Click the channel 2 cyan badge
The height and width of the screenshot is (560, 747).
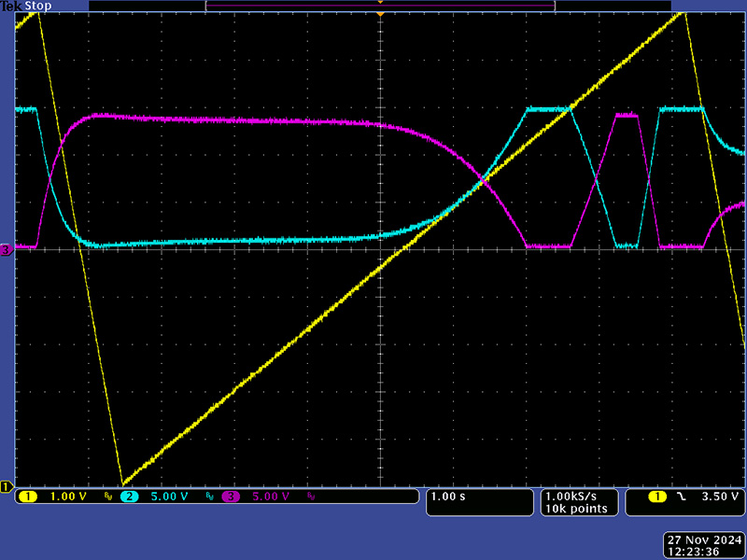tap(129, 497)
